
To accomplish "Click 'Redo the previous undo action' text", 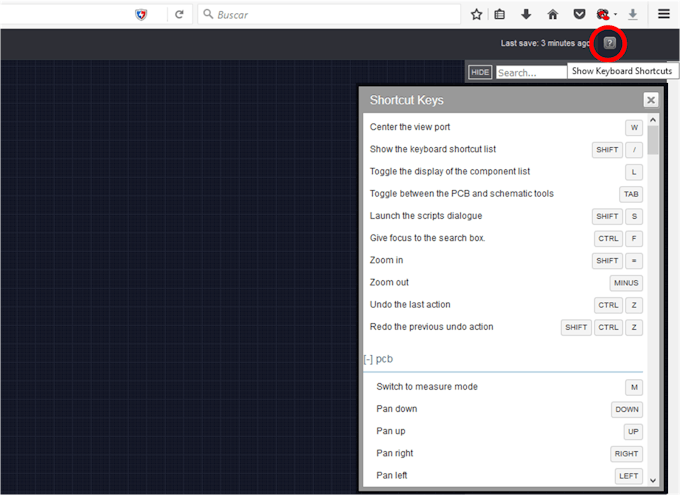I will click(432, 327).
